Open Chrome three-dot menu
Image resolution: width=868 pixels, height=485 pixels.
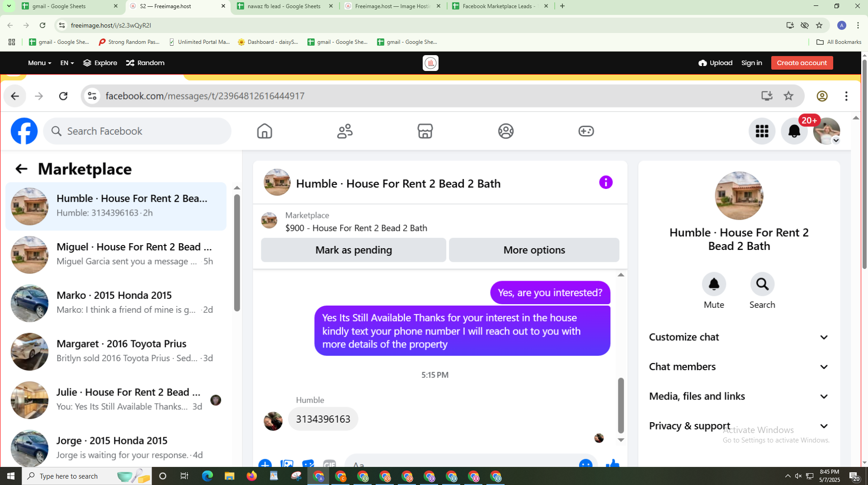coord(858,25)
